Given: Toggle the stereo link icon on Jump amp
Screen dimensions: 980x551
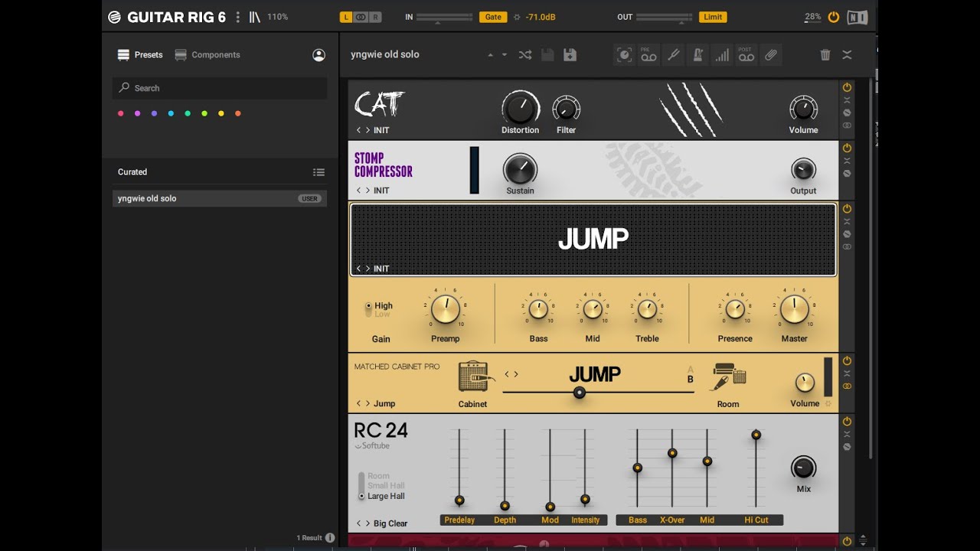Looking at the screenshot, I should click(x=847, y=247).
